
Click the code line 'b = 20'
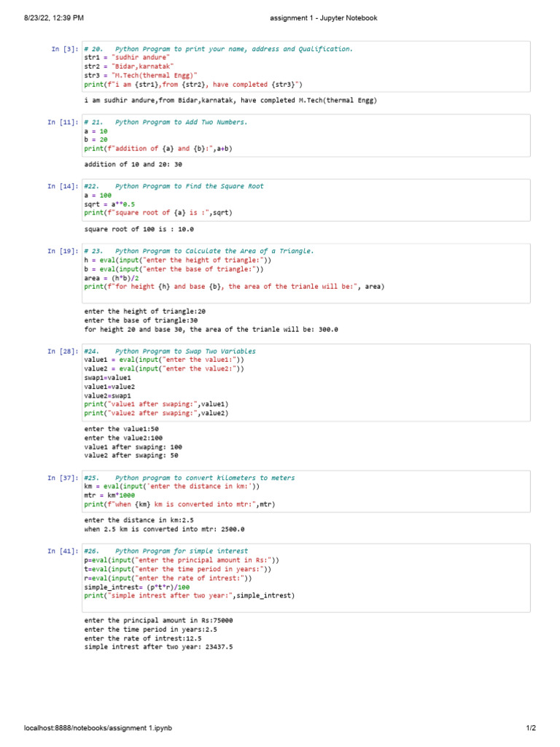96,140
